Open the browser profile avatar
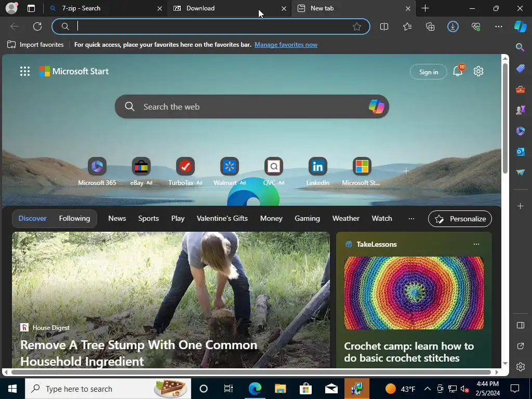The image size is (532, 399). [x=11, y=8]
